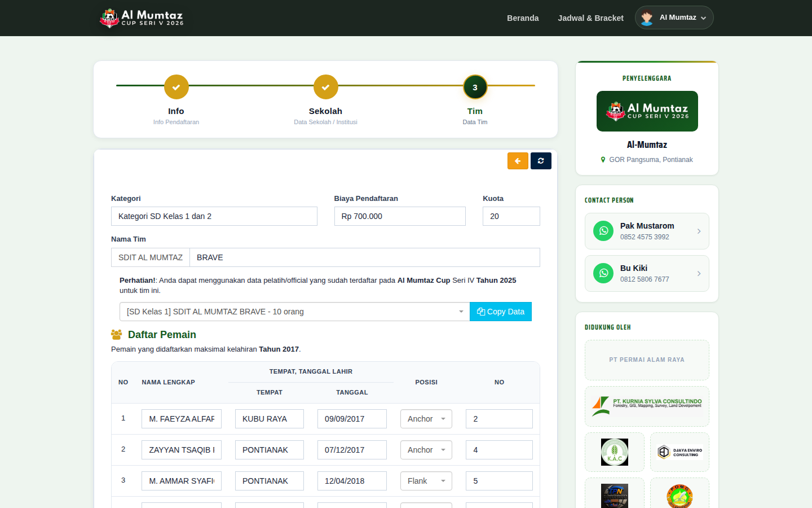The width and height of the screenshot is (812, 508).
Task: Click the Nama Tim BRAVE input field
Action: (364, 257)
